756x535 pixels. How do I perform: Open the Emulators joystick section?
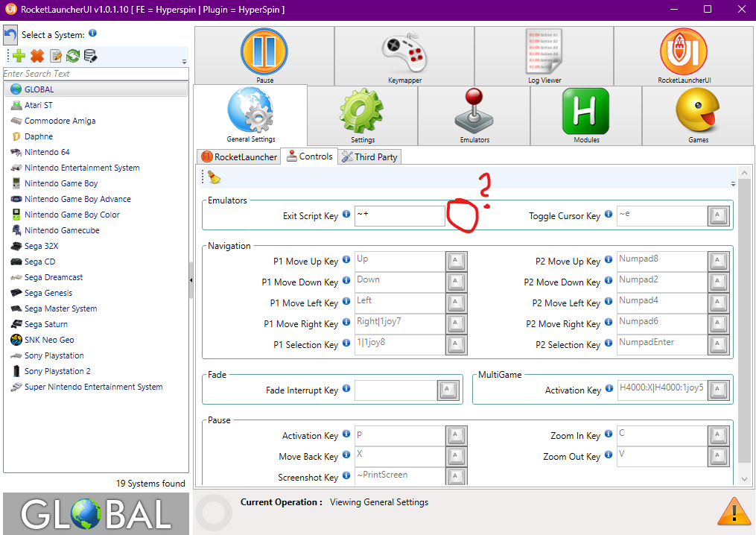[474, 116]
